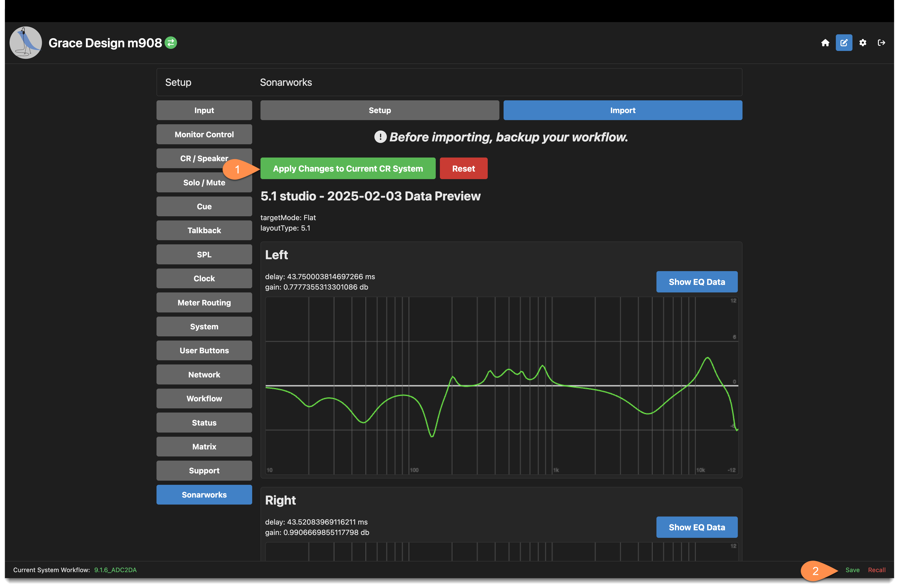Viewport: 899px width, 588px height.
Task: Open settings via the gear icon
Action: tap(863, 43)
